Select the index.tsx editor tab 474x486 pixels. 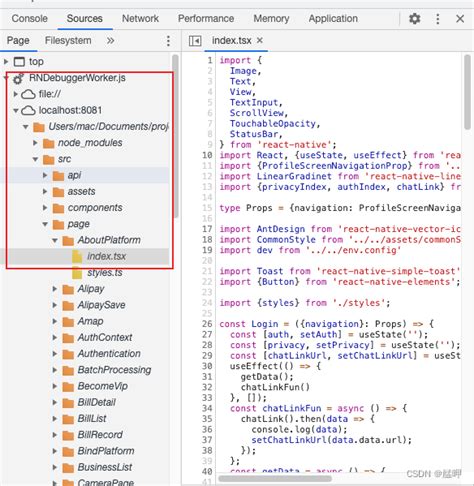tap(231, 41)
